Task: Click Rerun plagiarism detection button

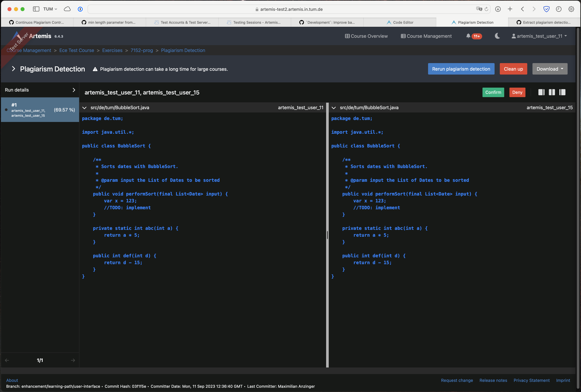Action: (461, 69)
